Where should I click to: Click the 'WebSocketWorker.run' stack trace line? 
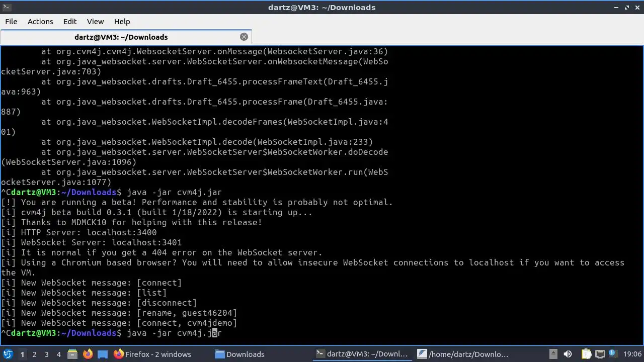click(x=195, y=177)
